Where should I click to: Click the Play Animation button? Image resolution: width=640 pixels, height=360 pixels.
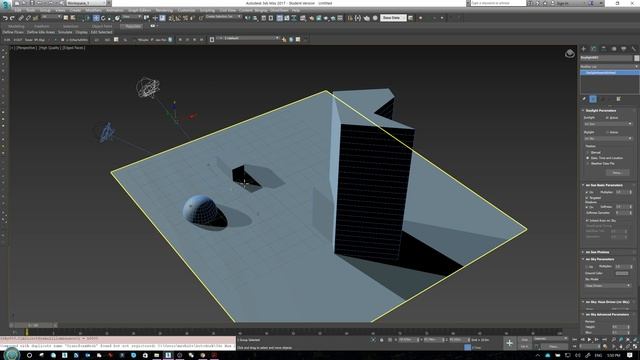(x=589, y=340)
